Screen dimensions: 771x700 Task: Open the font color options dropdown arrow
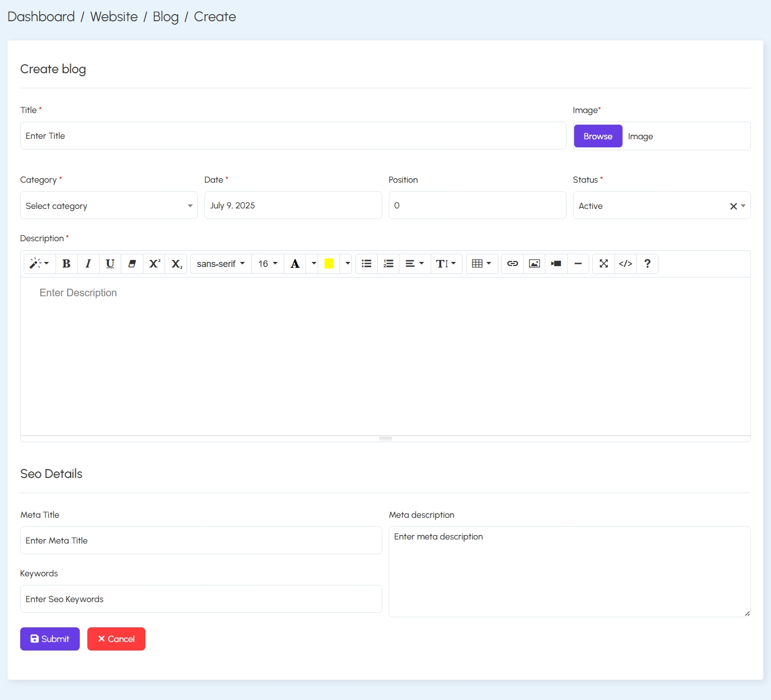pyautogui.click(x=314, y=263)
